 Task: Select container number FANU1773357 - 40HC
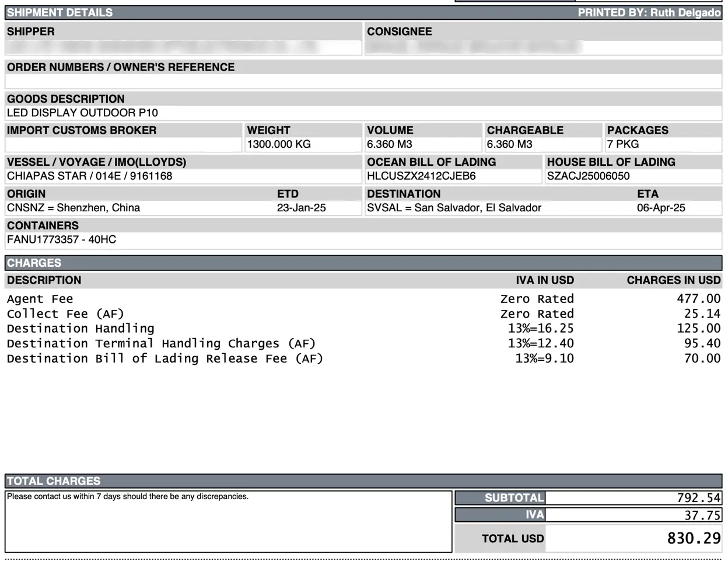pos(61,239)
